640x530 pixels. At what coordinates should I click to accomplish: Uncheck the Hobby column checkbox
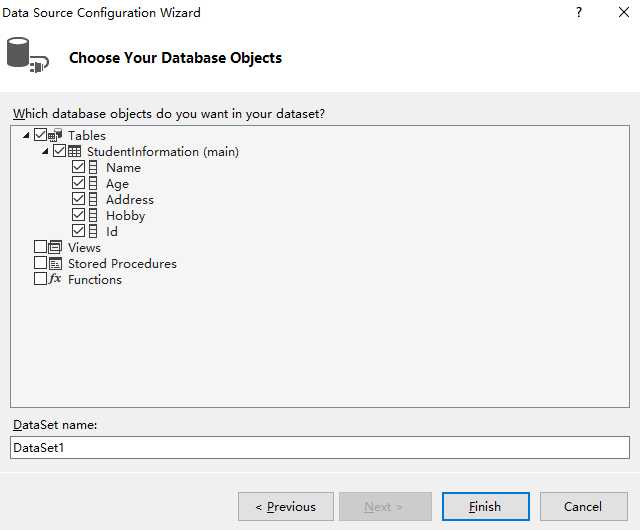click(78, 214)
